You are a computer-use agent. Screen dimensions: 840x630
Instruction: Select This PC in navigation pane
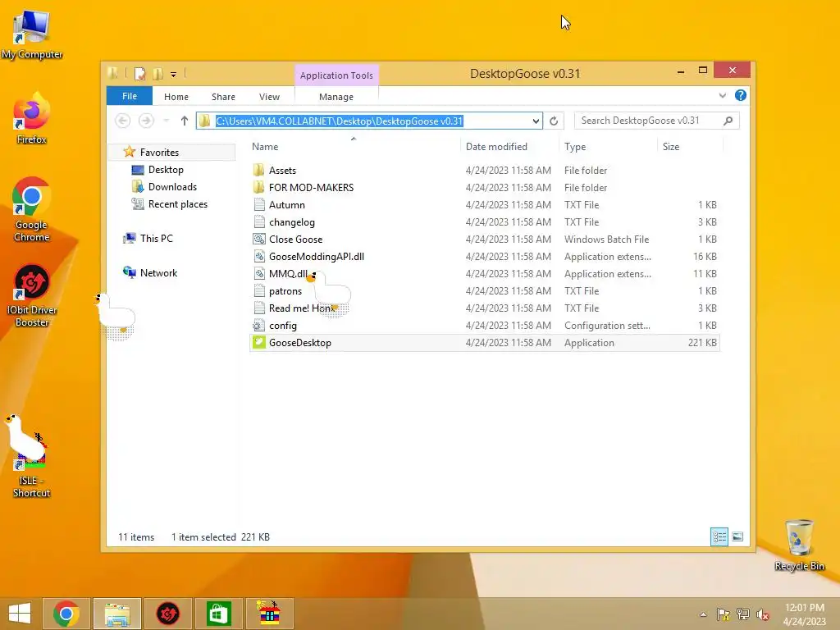click(x=157, y=239)
